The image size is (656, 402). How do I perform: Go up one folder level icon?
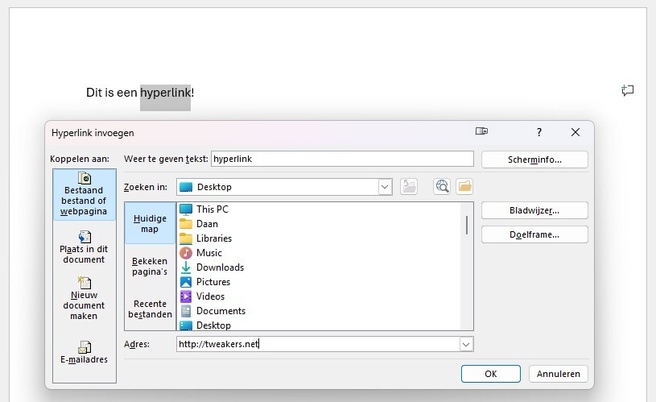point(409,187)
